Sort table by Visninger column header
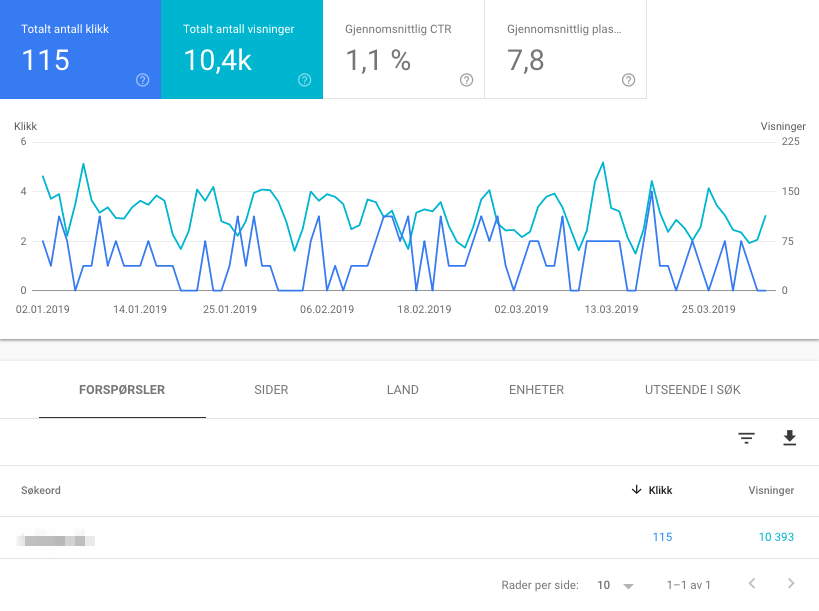Viewport: 819px width, 611px height. [x=771, y=490]
